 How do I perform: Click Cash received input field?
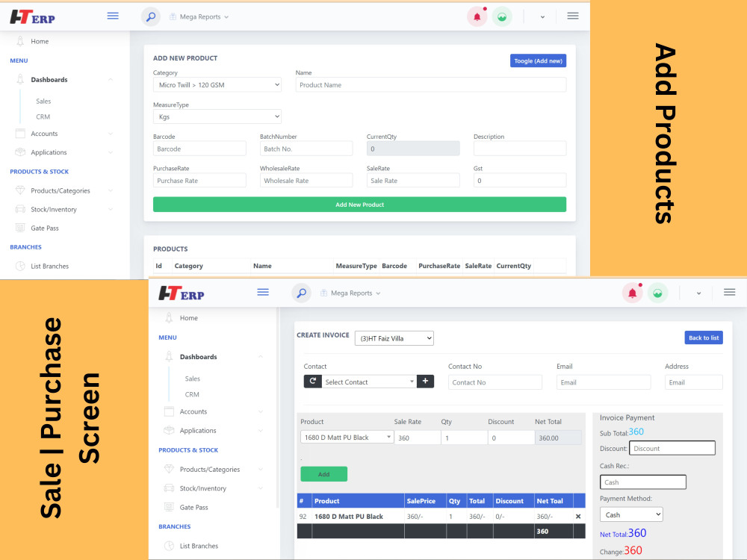pyautogui.click(x=642, y=482)
